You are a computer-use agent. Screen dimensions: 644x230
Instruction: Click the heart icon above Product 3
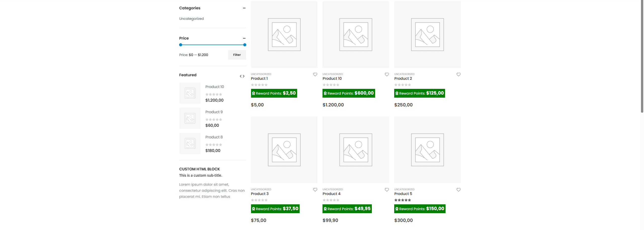tap(315, 189)
